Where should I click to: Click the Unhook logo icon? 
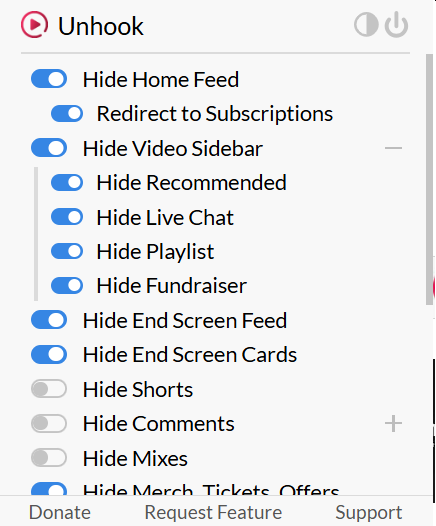click(34, 24)
